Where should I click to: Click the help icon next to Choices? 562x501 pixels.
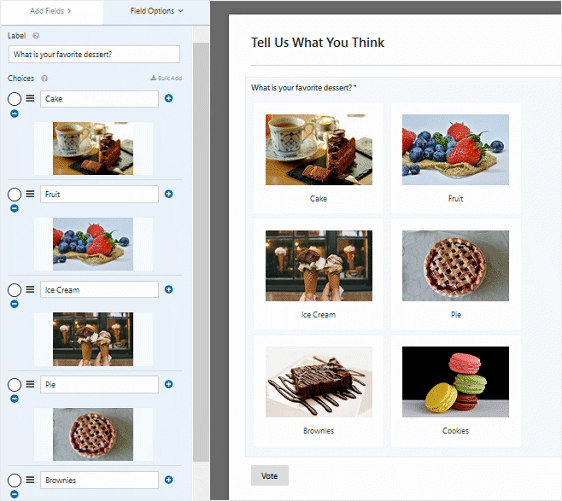(x=44, y=78)
